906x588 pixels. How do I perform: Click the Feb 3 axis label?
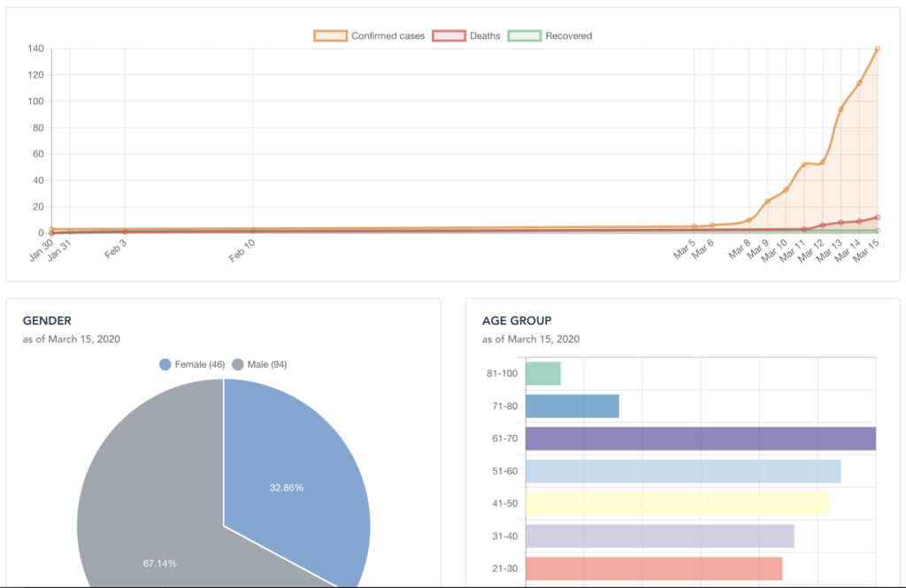116,248
